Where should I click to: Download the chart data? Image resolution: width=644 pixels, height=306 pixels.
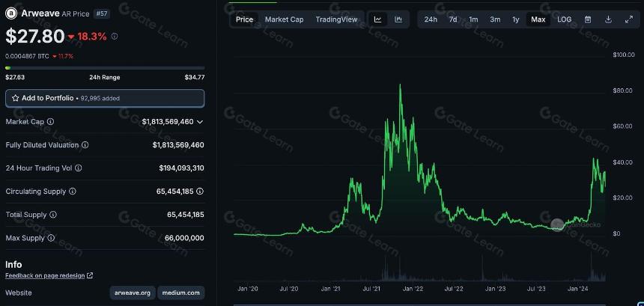[609, 19]
